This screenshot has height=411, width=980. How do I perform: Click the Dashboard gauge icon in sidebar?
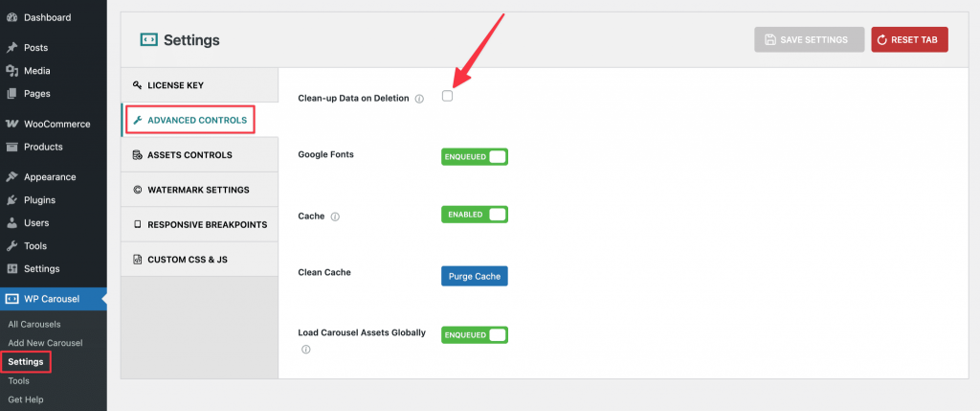point(11,17)
